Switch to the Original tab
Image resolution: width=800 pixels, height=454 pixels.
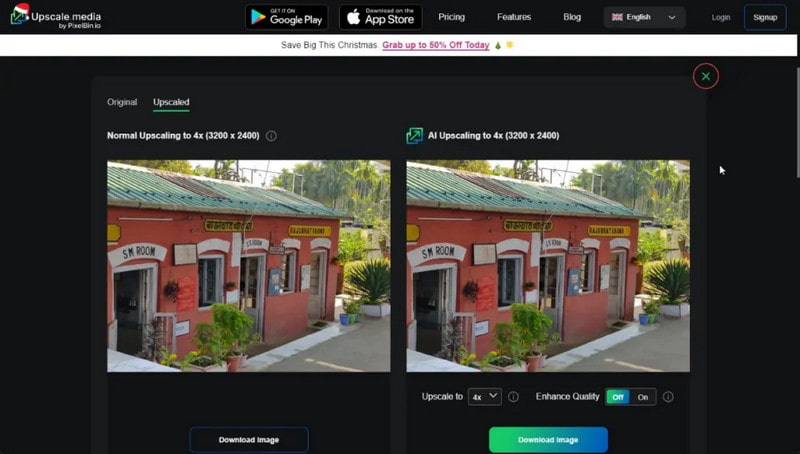122,102
